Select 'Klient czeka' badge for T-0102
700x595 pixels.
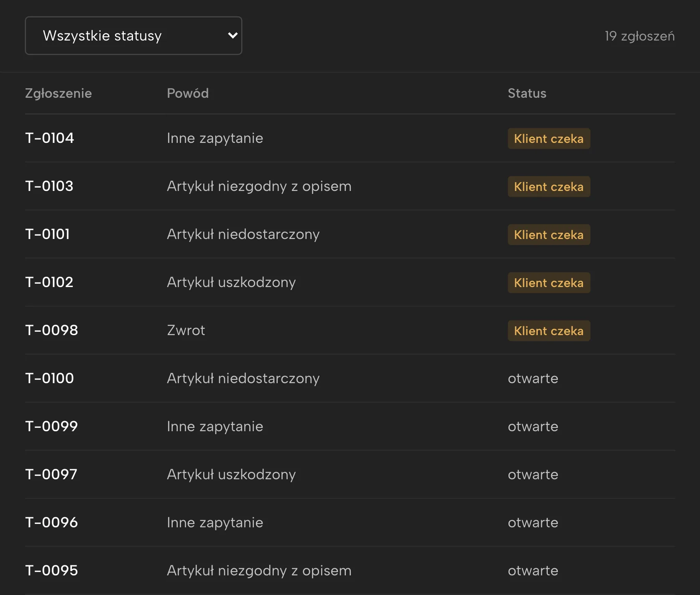pos(549,282)
